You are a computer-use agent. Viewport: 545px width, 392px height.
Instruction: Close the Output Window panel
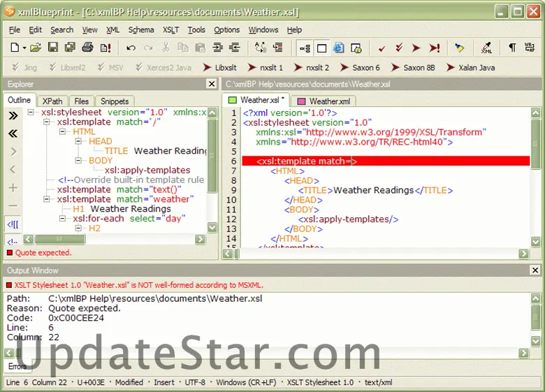click(535, 270)
